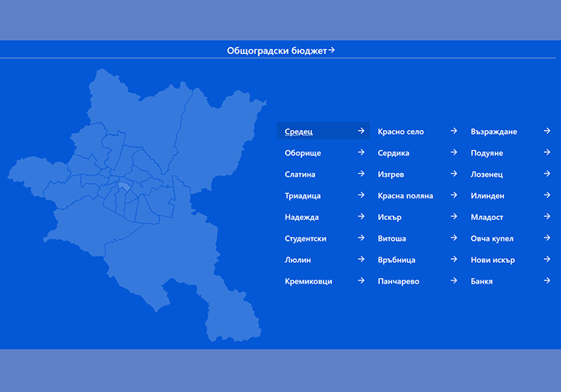Click the arrow beside Младост

[546, 217]
